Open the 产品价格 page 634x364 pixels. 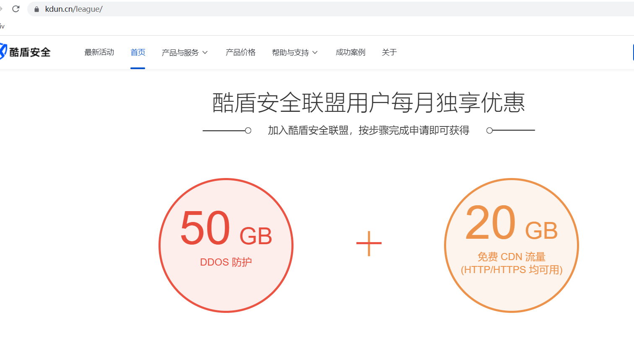tap(240, 52)
